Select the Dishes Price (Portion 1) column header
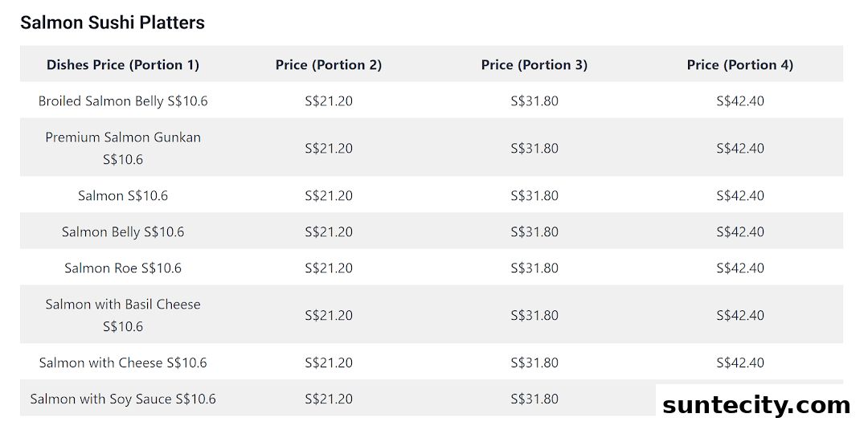 pos(123,65)
